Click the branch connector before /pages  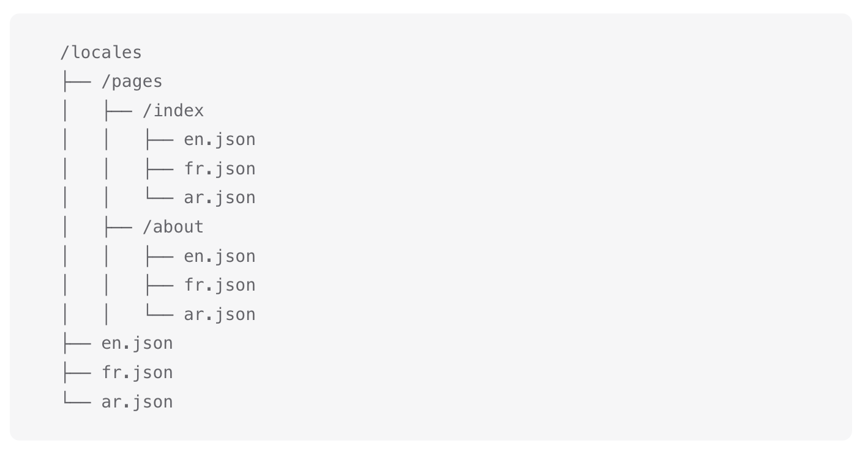pyautogui.click(x=76, y=81)
